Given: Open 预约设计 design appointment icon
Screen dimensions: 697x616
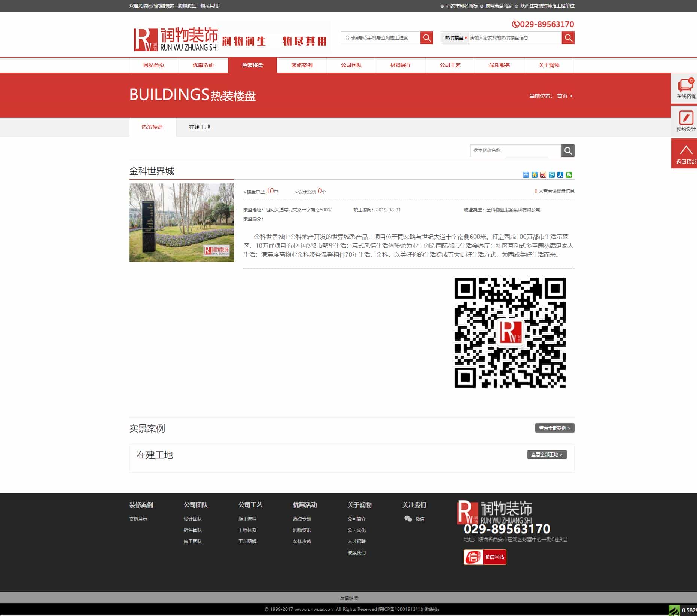Looking at the screenshot, I should point(685,121).
